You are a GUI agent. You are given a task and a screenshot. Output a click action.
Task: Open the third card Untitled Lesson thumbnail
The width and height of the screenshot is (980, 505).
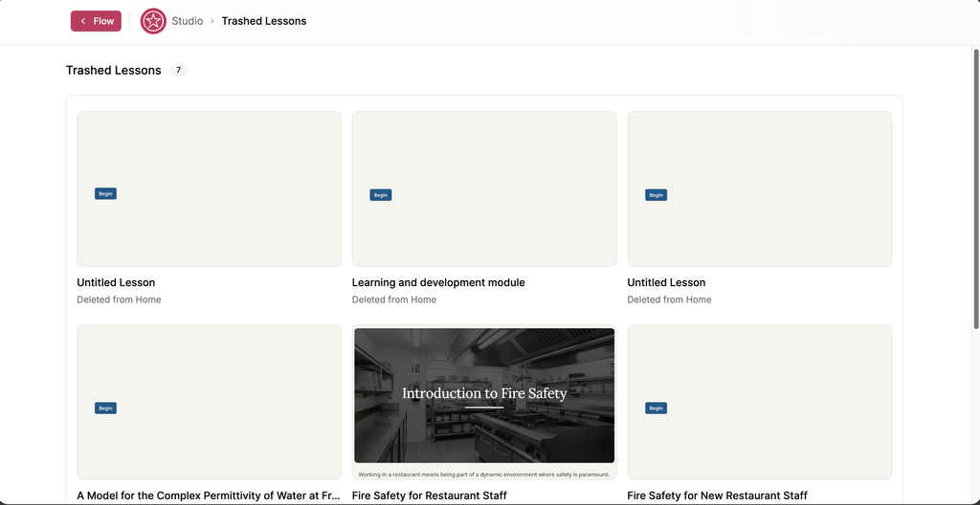click(x=759, y=189)
